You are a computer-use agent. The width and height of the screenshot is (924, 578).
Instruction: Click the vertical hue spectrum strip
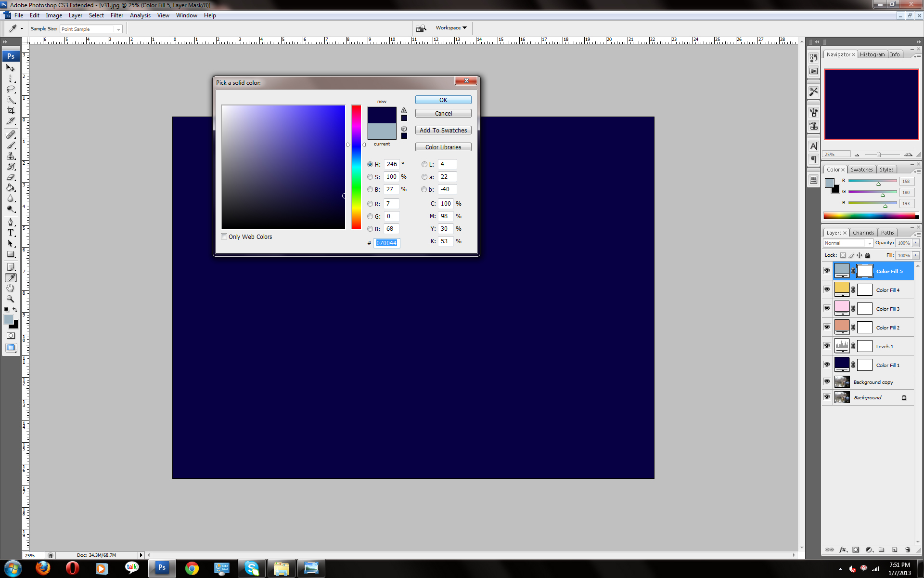pos(356,167)
